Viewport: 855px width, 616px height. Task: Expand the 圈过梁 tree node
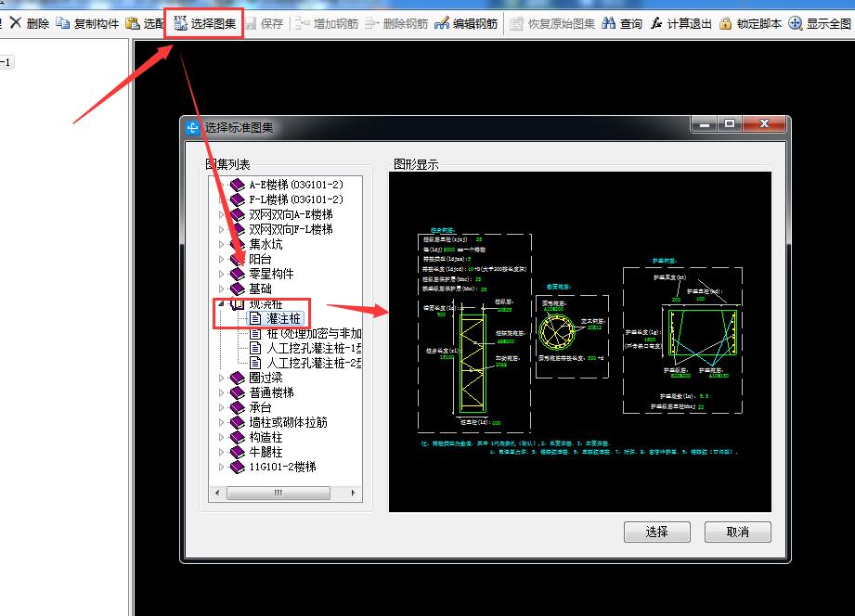(221, 378)
